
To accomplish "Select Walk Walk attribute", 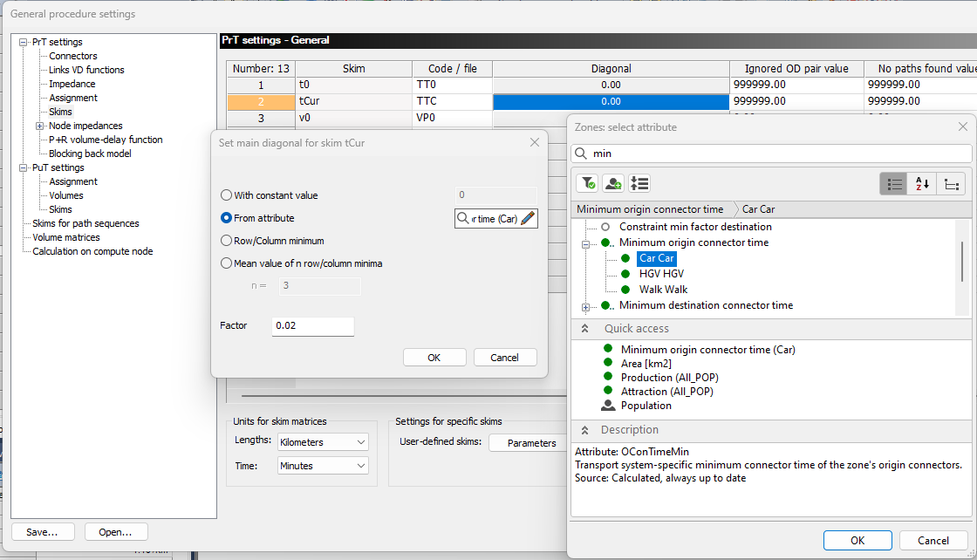I will point(663,289).
